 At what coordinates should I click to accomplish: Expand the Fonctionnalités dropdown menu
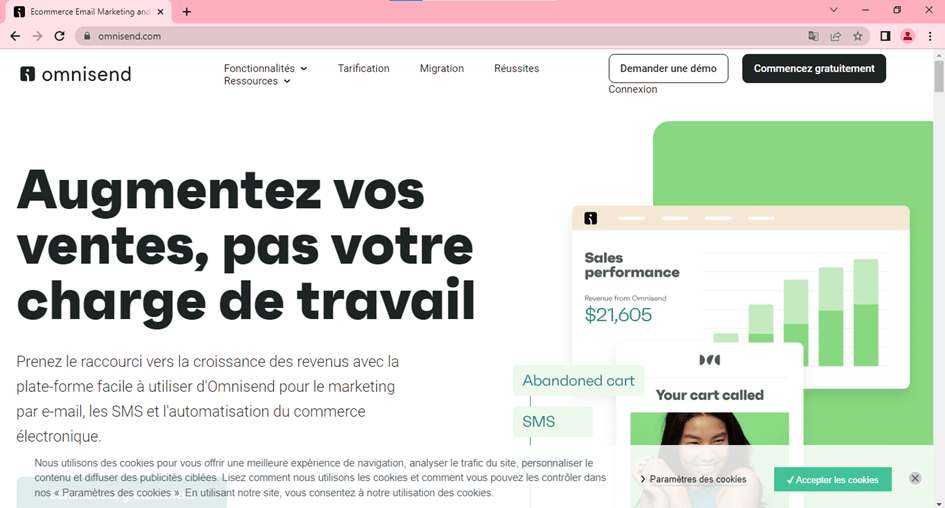click(x=265, y=68)
